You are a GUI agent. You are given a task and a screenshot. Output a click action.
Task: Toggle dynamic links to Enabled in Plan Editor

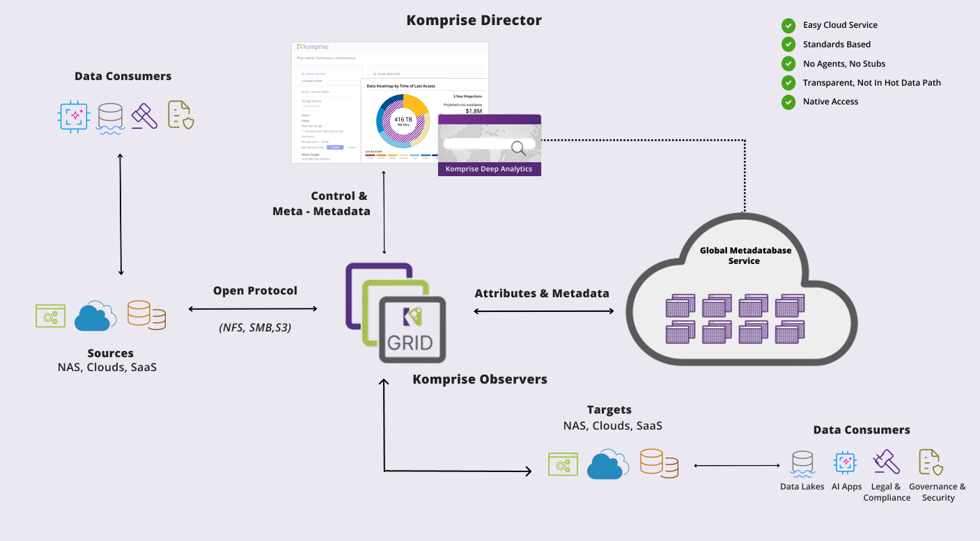335,147
